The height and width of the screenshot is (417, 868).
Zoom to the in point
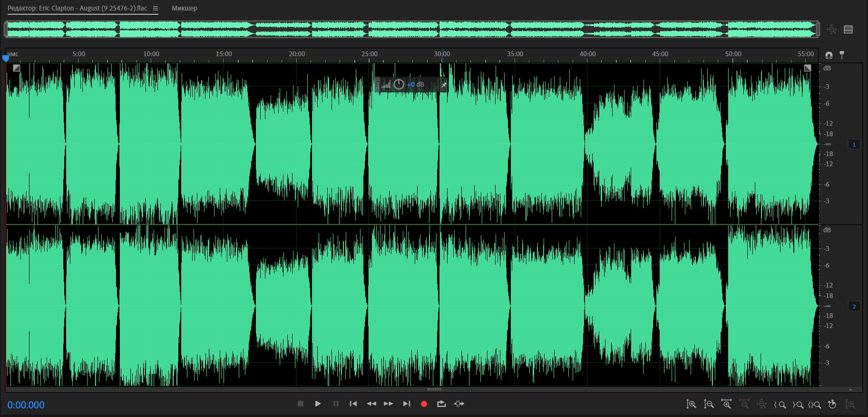pos(780,405)
